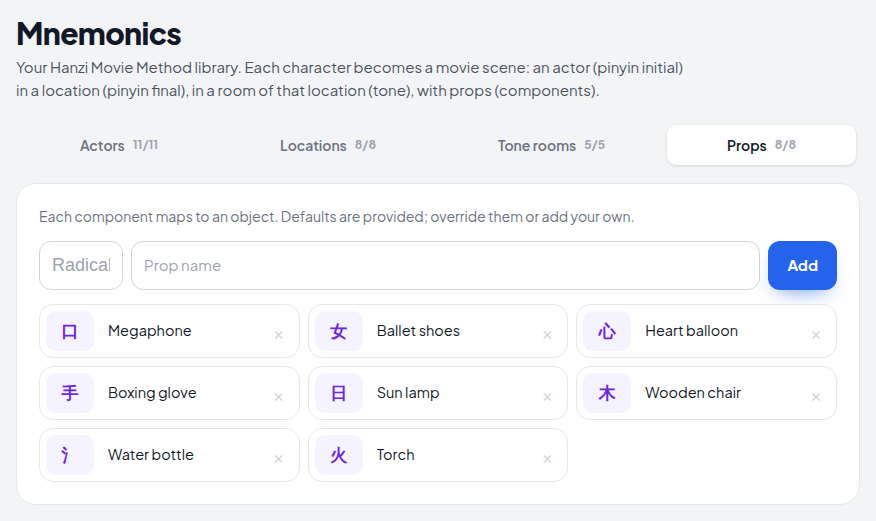Select the Megaphone prop name
Viewport: 876px width, 521px height.
[x=150, y=331]
